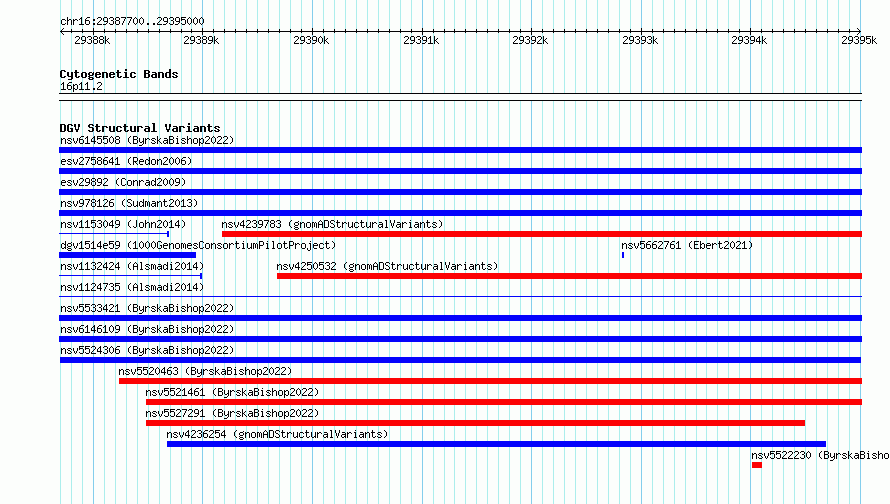890x504 pixels.
Task: Select variant label nsv5662761 (Ebert2021)
Action: pos(687,245)
